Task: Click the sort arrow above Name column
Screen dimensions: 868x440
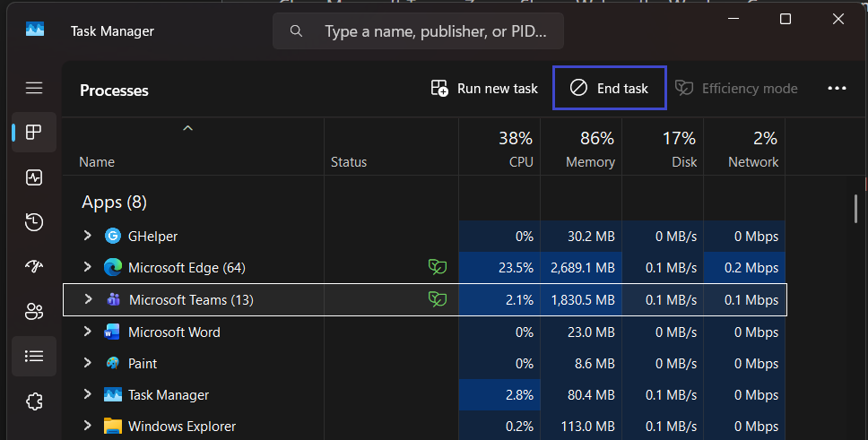Action: point(187,128)
